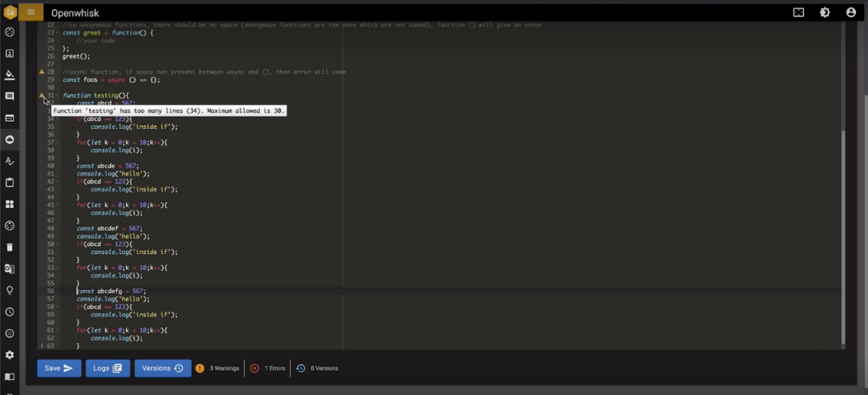Click 'const foos = async' on line 29
Screen dimensions: 868x395
(94, 80)
